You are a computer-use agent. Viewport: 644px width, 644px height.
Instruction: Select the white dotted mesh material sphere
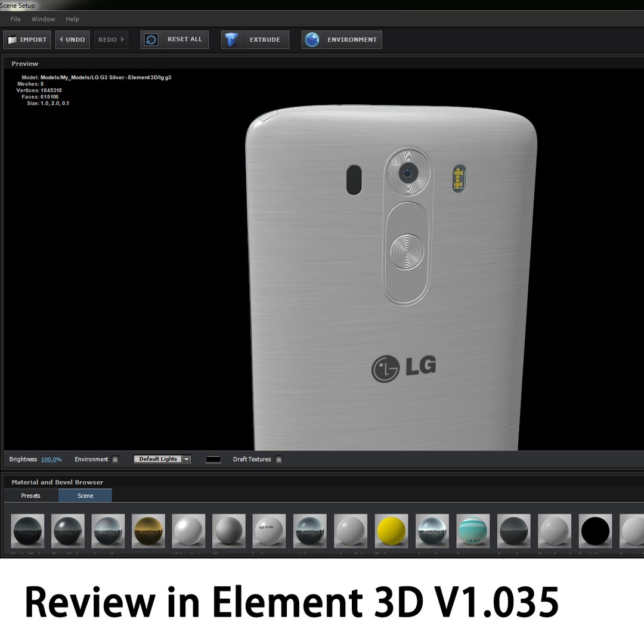point(351,531)
